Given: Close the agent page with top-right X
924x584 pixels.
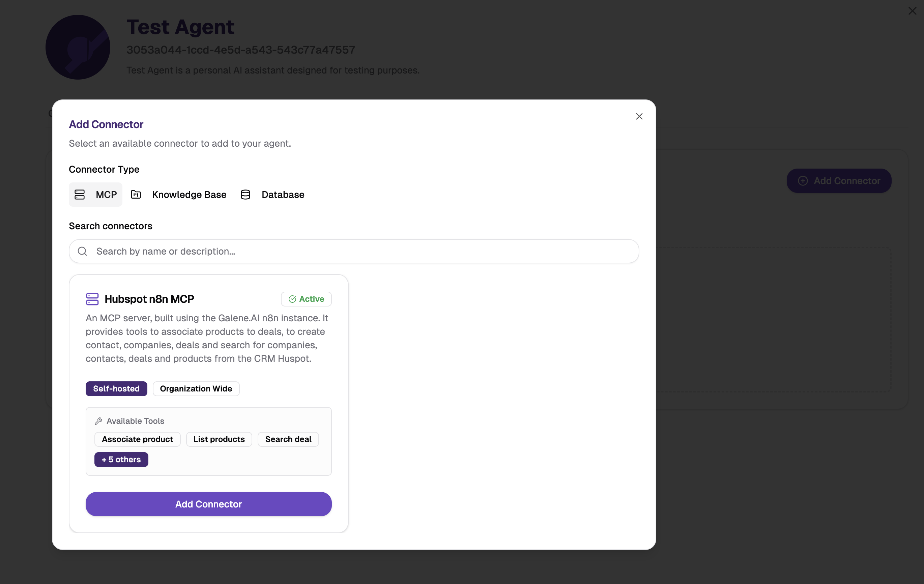Looking at the screenshot, I should tap(912, 11).
